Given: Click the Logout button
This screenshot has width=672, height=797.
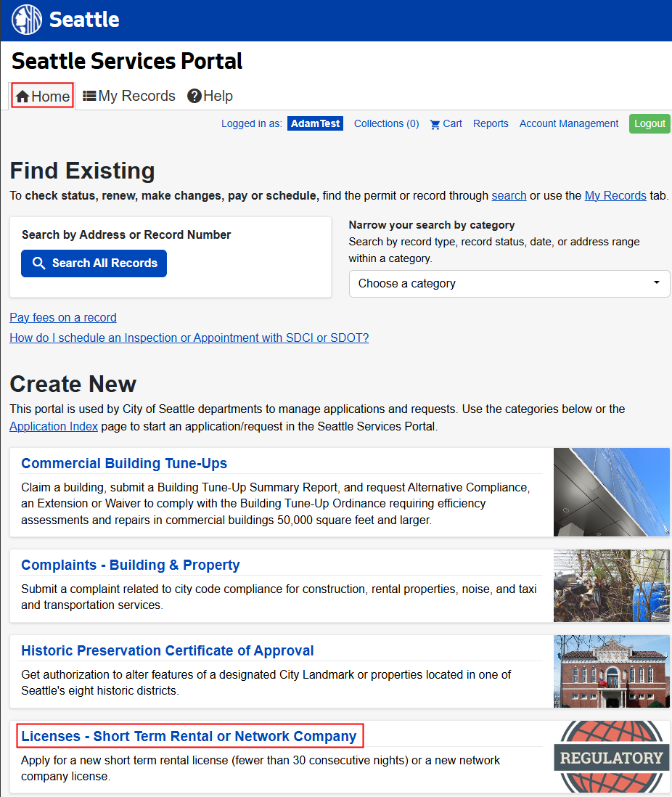Looking at the screenshot, I should tap(650, 123).
